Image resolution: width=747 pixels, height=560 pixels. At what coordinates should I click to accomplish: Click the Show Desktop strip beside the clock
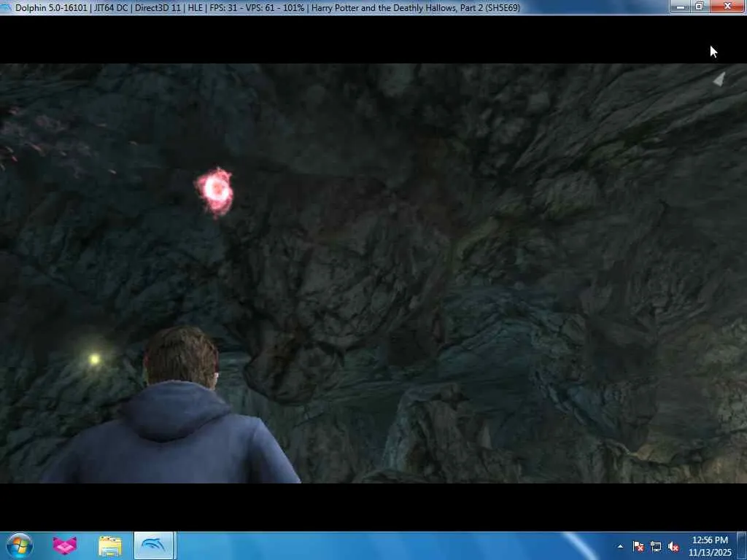coord(742,545)
